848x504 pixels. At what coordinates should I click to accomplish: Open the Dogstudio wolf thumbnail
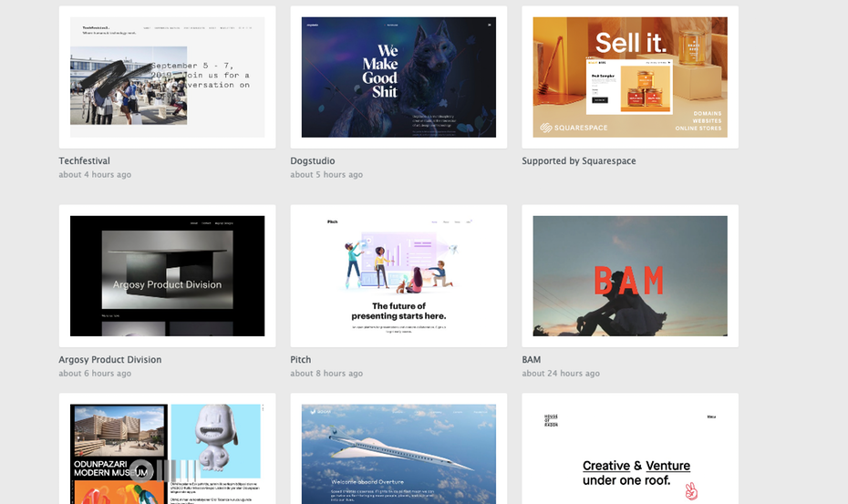(x=398, y=77)
